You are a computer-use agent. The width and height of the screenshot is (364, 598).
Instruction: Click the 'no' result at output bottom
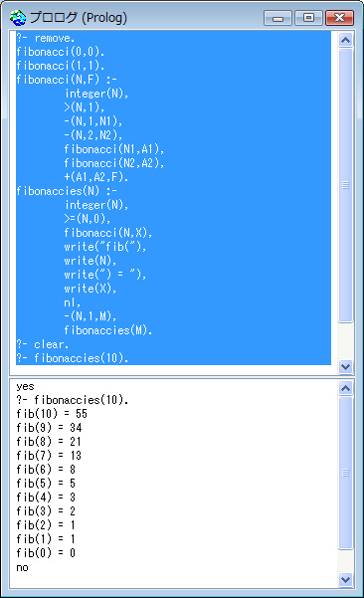tap(22, 567)
